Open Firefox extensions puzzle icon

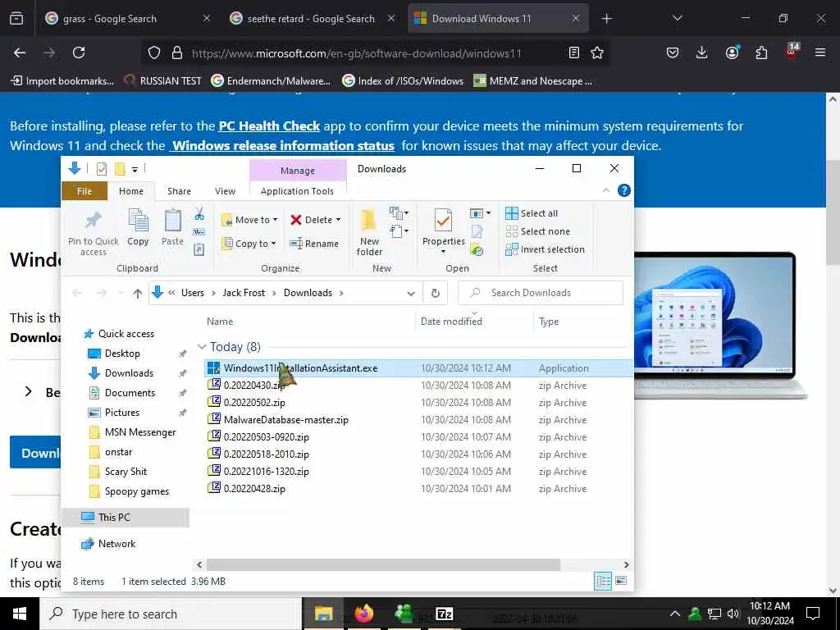point(761,52)
